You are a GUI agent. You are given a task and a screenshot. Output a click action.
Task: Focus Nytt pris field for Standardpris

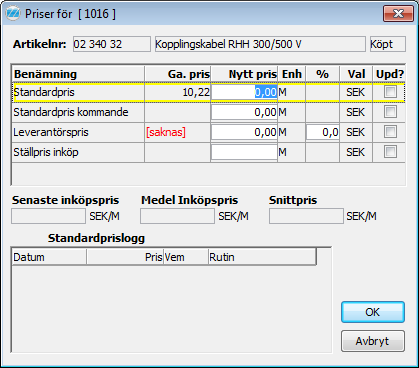(244, 92)
